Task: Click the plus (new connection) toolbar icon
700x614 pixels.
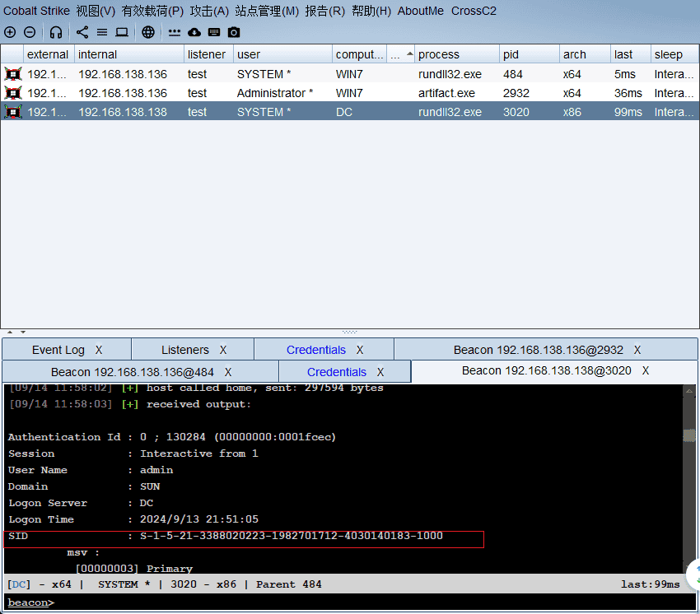Action: (10, 32)
